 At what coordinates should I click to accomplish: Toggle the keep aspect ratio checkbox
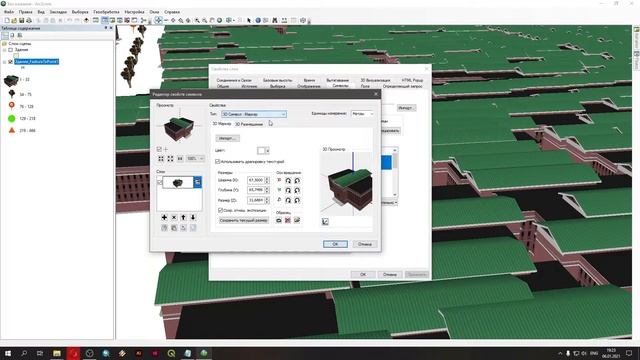[x=220, y=210]
